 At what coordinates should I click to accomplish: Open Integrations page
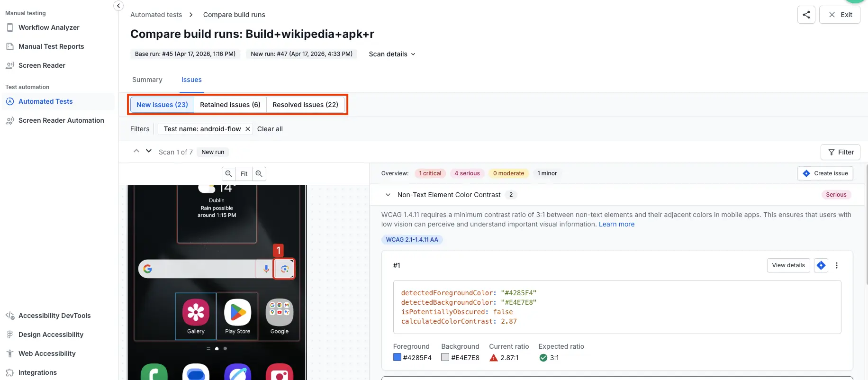coord(37,372)
